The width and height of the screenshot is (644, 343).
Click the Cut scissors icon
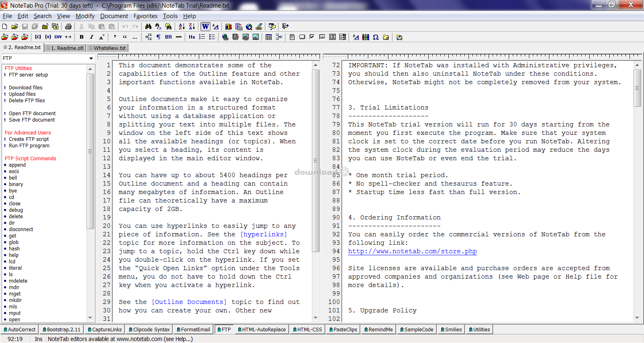click(81, 27)
